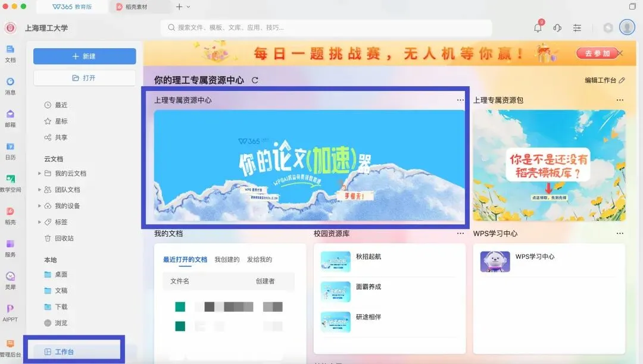643x364 pixels.
Task: Expand 标签 tree item
Action: (39, 222)
